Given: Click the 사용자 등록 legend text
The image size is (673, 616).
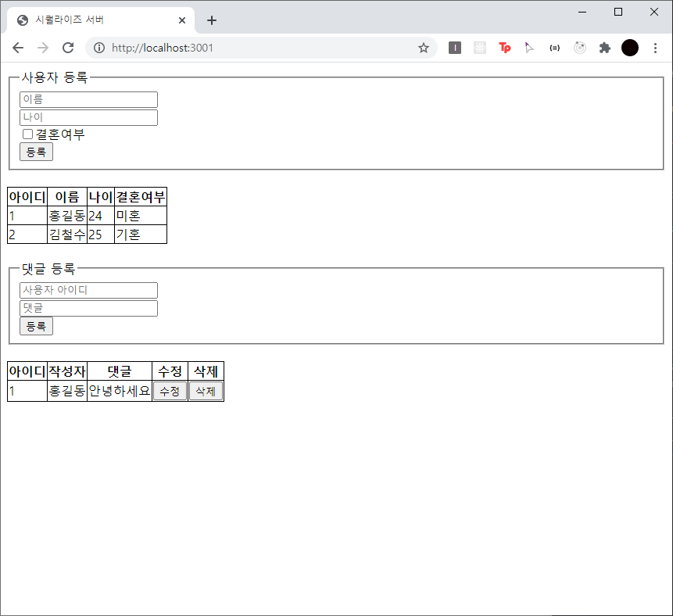Looking at the screenshot, I should [55, 77].
